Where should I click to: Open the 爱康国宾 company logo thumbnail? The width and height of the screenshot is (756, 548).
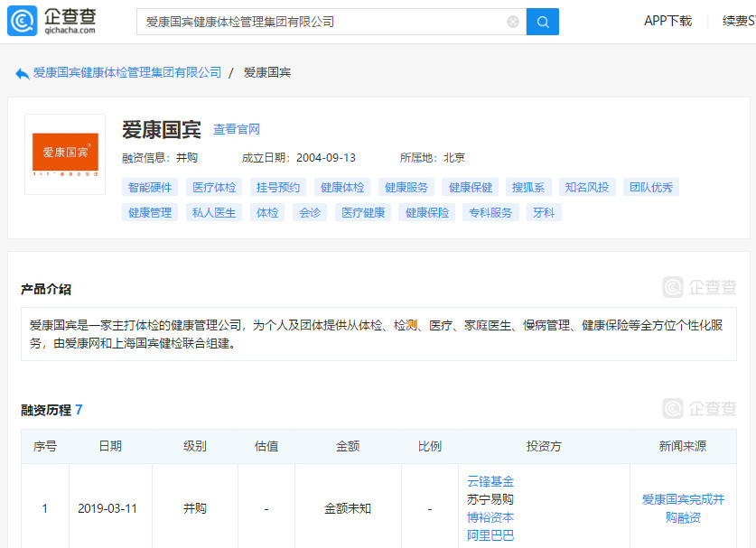(x=65, y=154)
